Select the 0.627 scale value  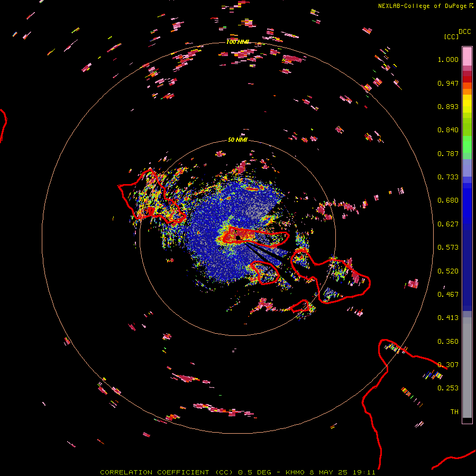(x=448, y=224)
